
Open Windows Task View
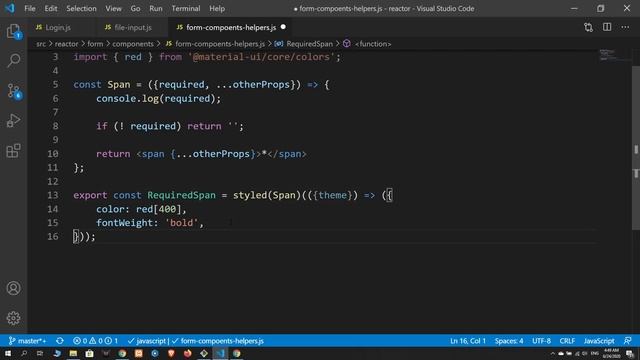point(40,353)
